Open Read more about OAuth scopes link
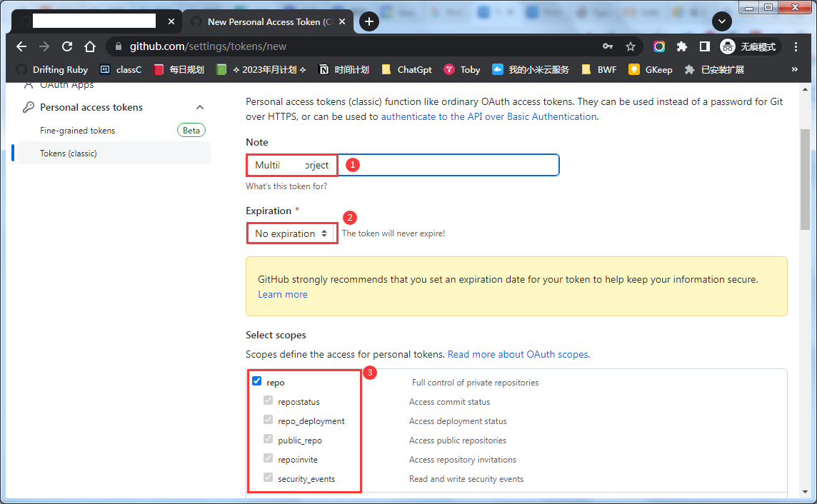Image resolution: width=817 pixels, height=504 pixels. click(x=518, y=355)
